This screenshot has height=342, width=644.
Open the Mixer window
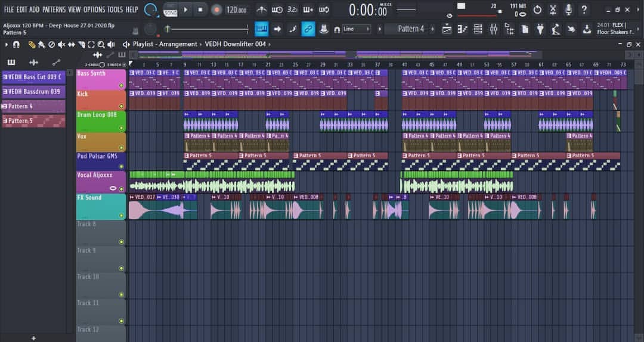(494, 29)
